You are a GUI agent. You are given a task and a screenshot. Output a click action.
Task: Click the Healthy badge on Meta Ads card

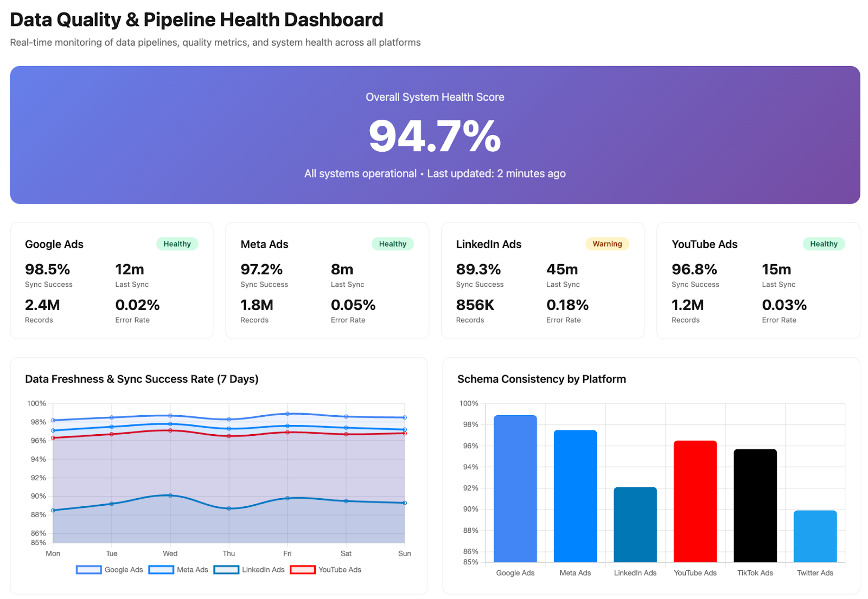point(393,244)
